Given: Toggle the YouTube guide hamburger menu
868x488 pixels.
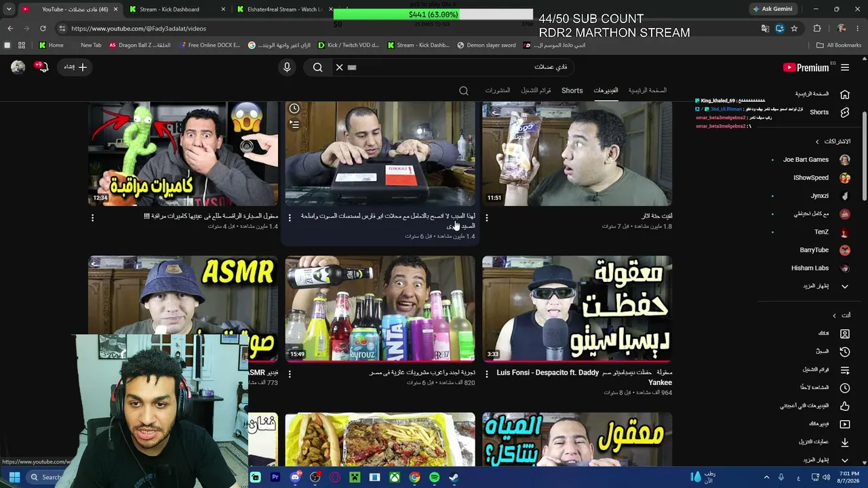Looking at the screenshot, I should [845, 67].
